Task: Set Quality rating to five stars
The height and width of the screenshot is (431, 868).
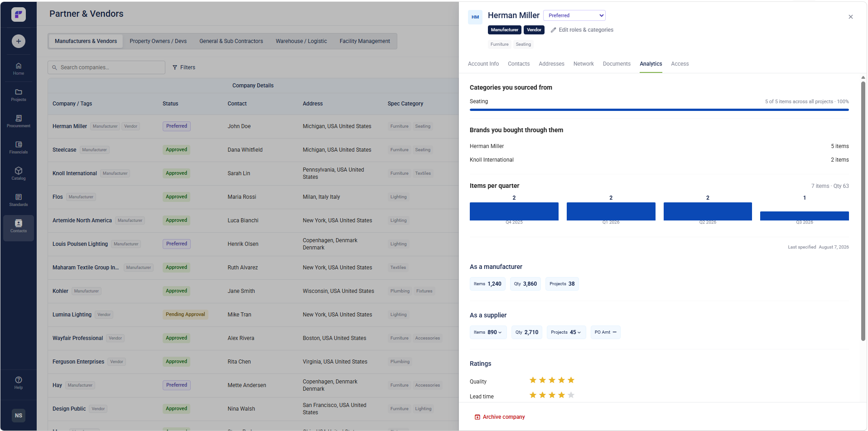Action: [x=571, y=380]
